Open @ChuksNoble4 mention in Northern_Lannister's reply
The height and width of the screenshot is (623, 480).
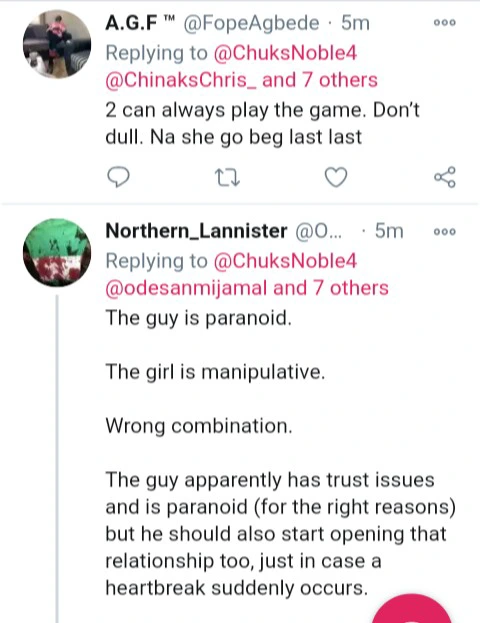pos(285,261)
